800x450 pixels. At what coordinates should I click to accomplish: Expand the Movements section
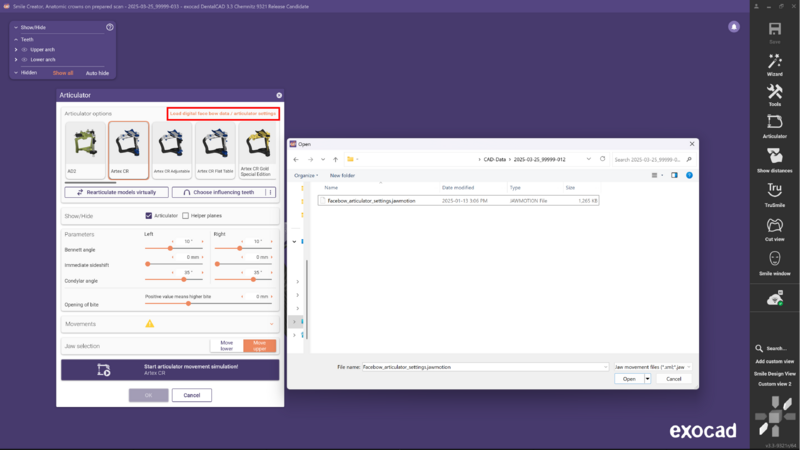[271, 324]
